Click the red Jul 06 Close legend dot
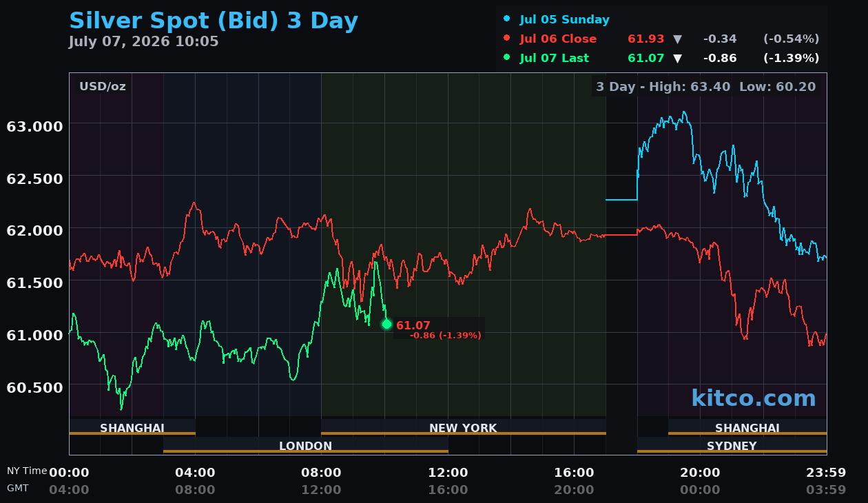 (507, 39)
